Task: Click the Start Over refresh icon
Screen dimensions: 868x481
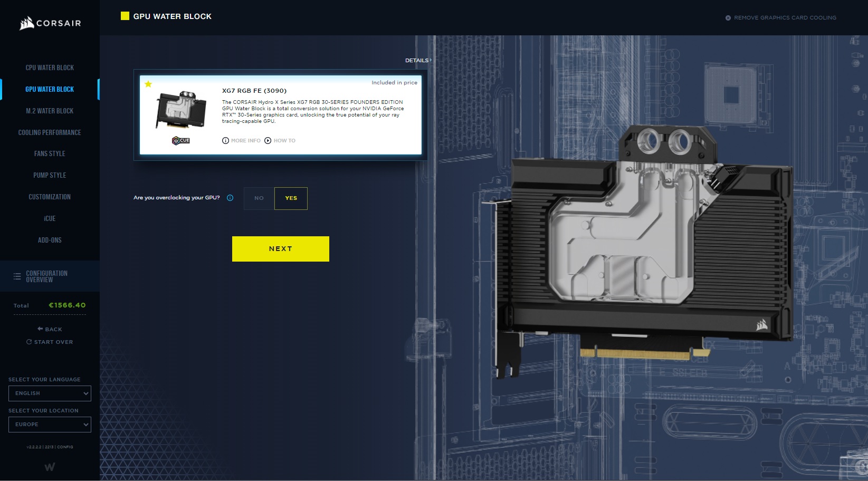Action: tap(29, 342)
